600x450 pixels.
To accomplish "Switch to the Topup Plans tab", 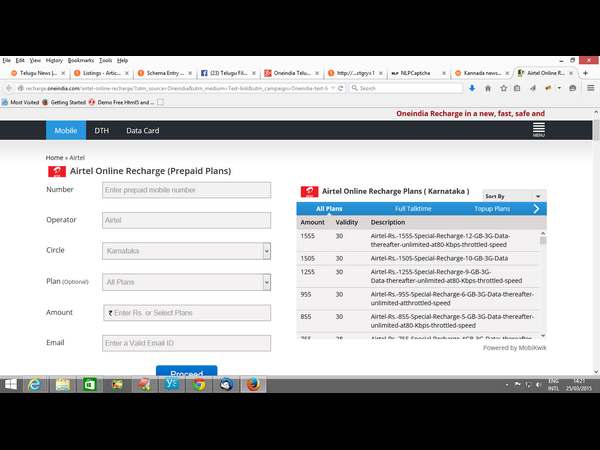I will point(491,209).
